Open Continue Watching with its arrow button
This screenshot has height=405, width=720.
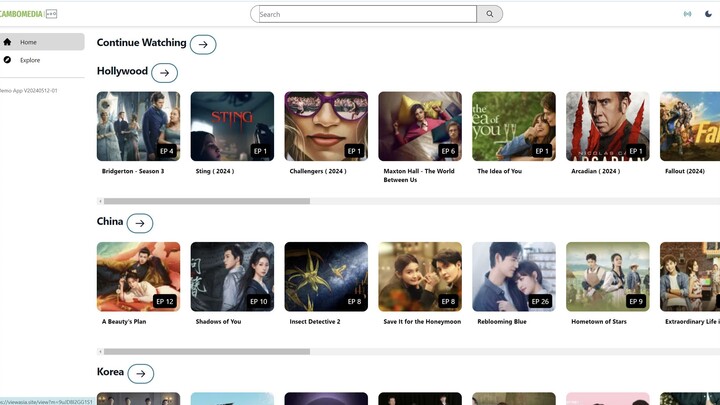203,44
